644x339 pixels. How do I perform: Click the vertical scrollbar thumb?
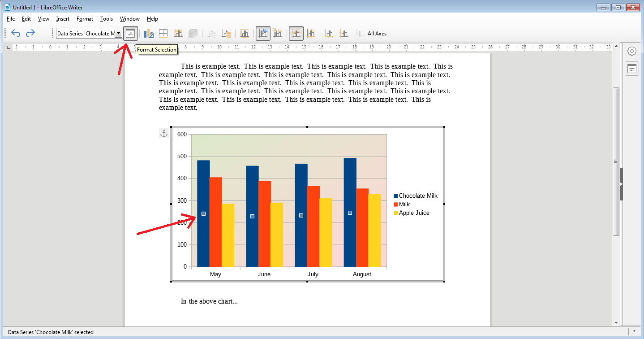point(616,161)
